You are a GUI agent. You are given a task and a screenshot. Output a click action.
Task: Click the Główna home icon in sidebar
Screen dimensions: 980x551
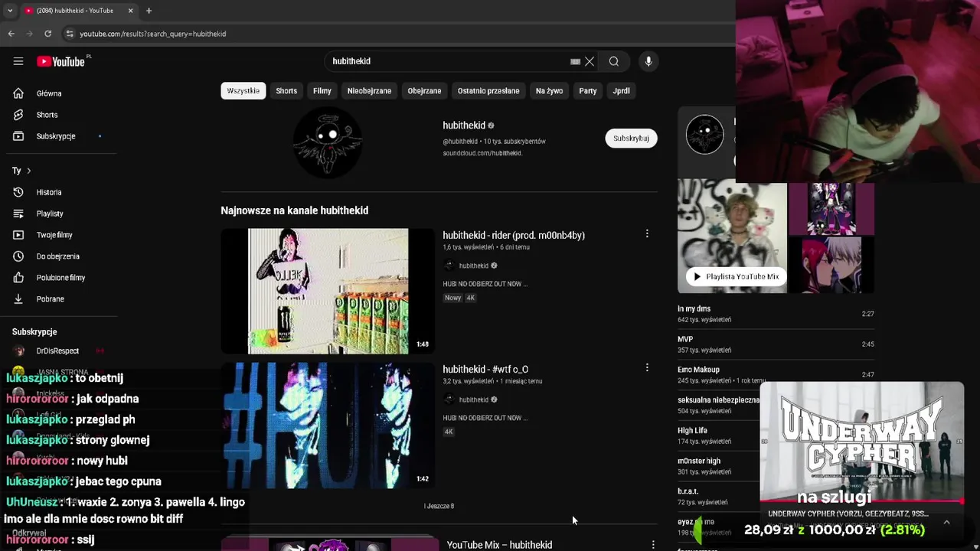(x=18, y=93)
